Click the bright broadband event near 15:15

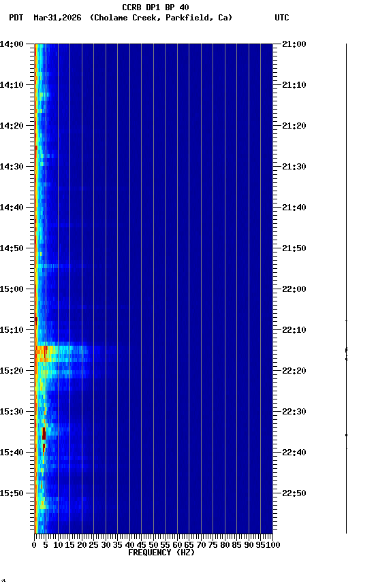[62, 355]
